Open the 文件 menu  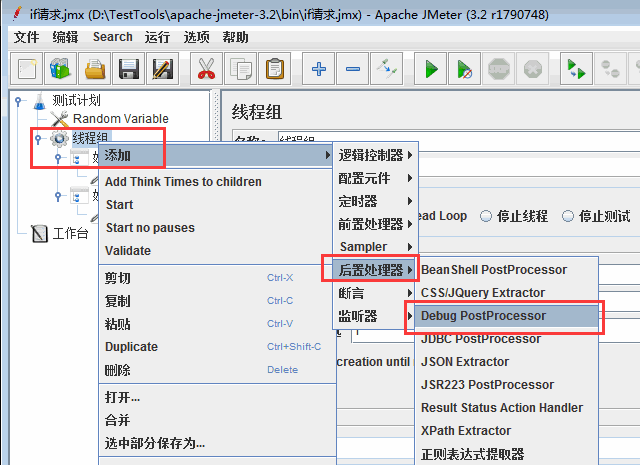click(x=26, y=37)
